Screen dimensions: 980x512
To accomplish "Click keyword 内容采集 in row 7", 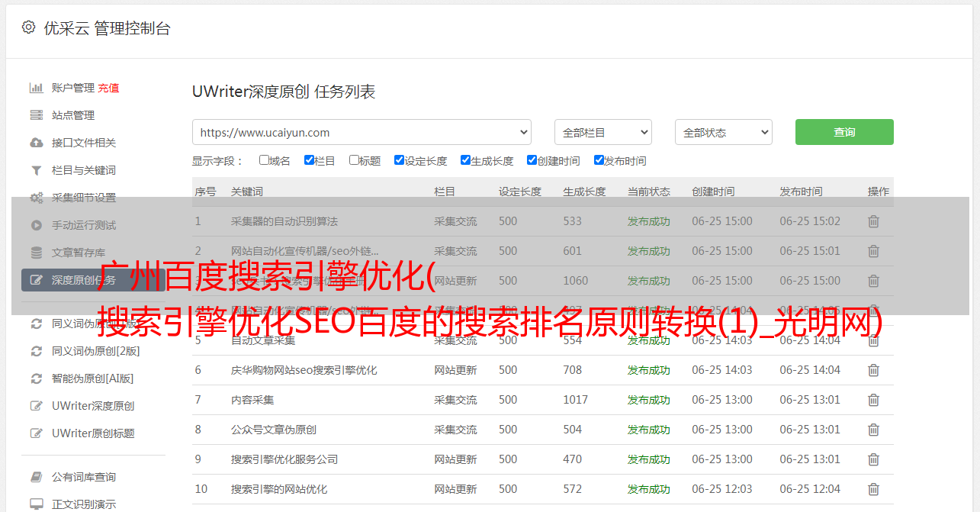I will coord(252,400).
